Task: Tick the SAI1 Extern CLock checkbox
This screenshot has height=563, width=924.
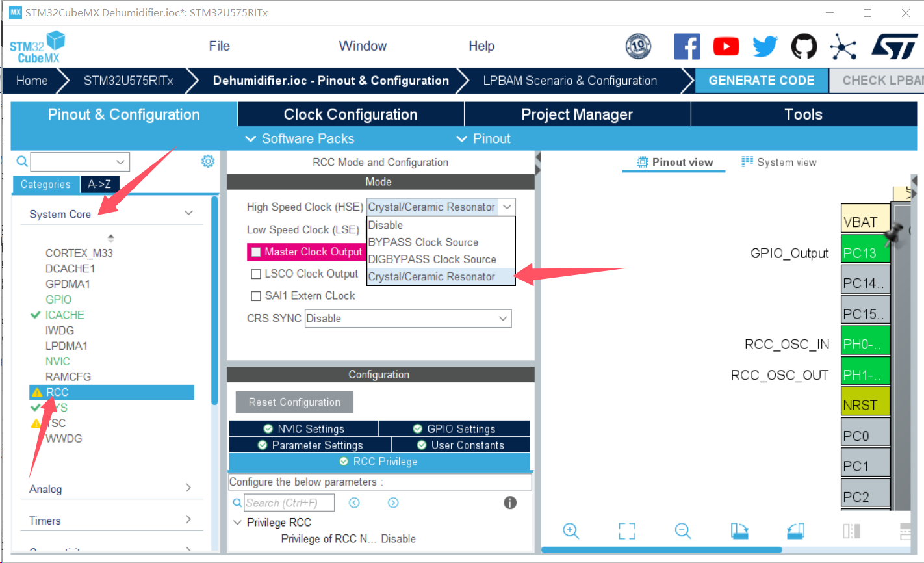Action: (256, 296)
